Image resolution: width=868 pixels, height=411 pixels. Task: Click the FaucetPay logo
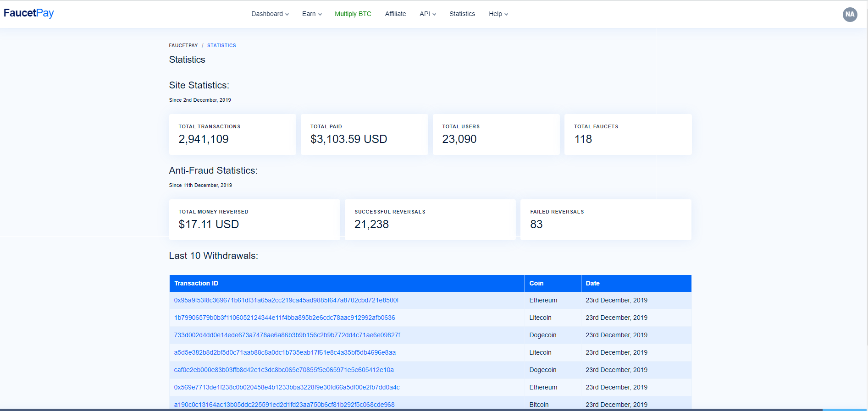28,13
